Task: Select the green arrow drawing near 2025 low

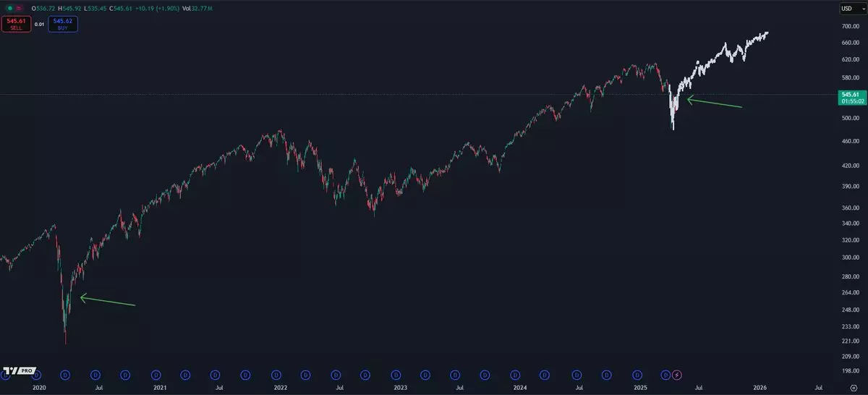Action: [714, 103]
